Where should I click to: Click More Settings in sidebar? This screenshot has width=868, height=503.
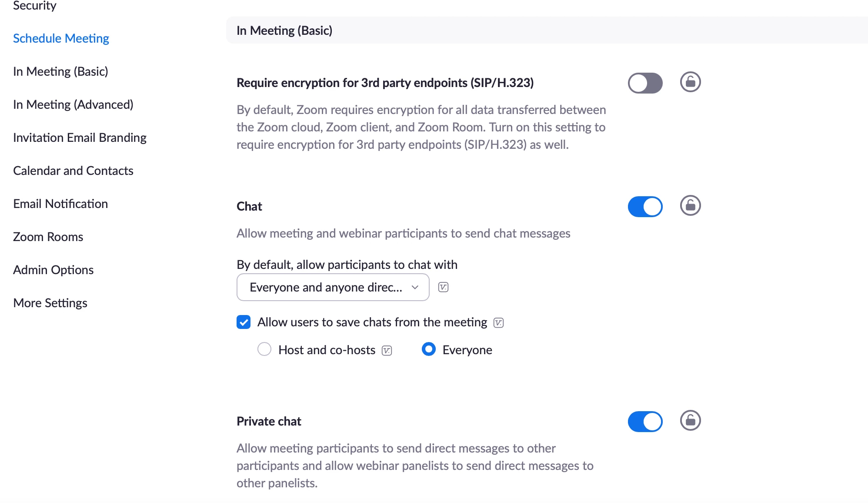(50, 303)
